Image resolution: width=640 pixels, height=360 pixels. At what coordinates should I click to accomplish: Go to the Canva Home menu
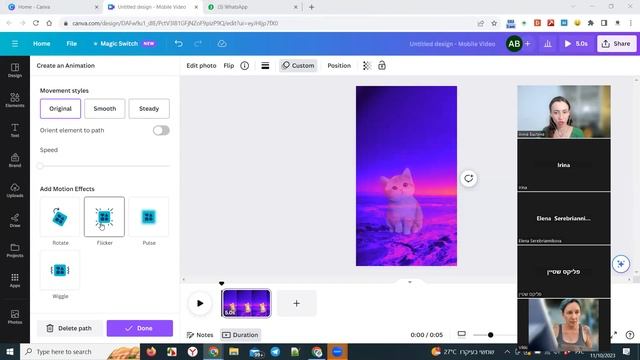click(42, 44)
